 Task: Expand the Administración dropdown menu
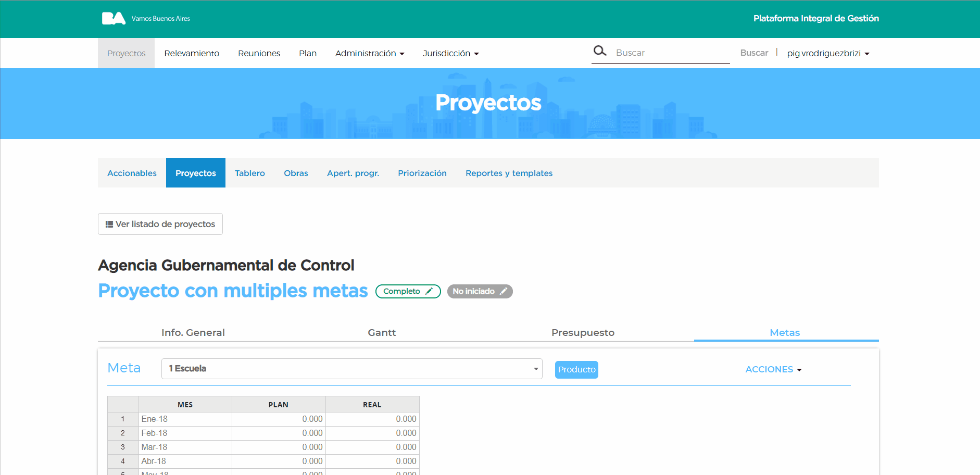point(370,53)
